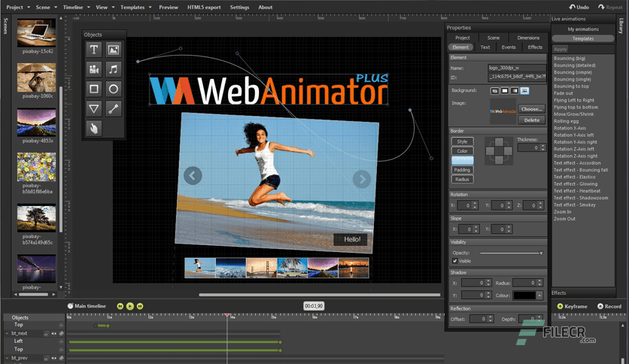Toggle the Visible checkbox
The height and width of the screenshot is (364, 629).
click(x=455, y=261)
